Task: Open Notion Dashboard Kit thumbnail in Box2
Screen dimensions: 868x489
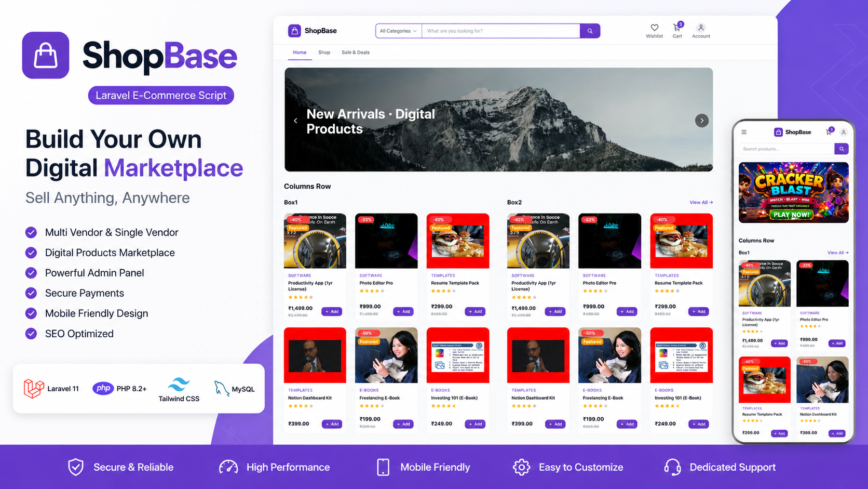Action: (x=538, y=355)
